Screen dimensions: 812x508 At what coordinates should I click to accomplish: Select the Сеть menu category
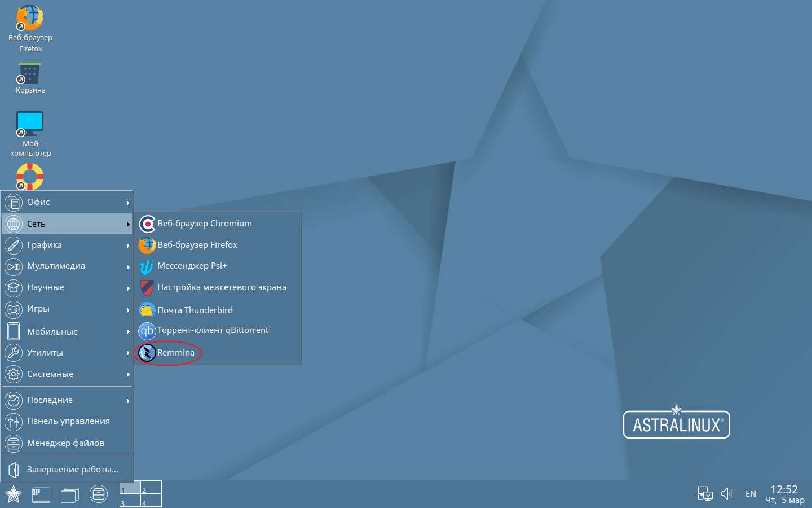pyautogui.click(x=67, y=224)
